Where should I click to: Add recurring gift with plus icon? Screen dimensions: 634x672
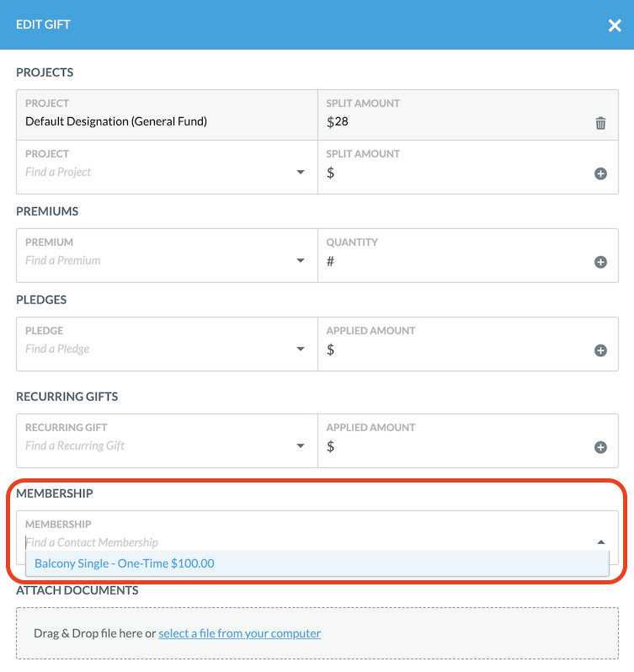point(600,447)
